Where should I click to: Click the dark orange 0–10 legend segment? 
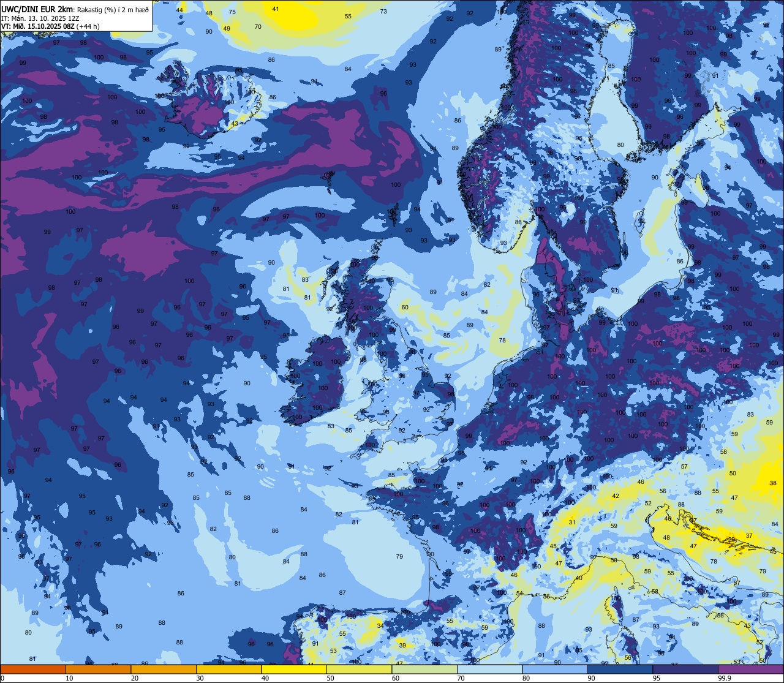click(x=33, y=669)
